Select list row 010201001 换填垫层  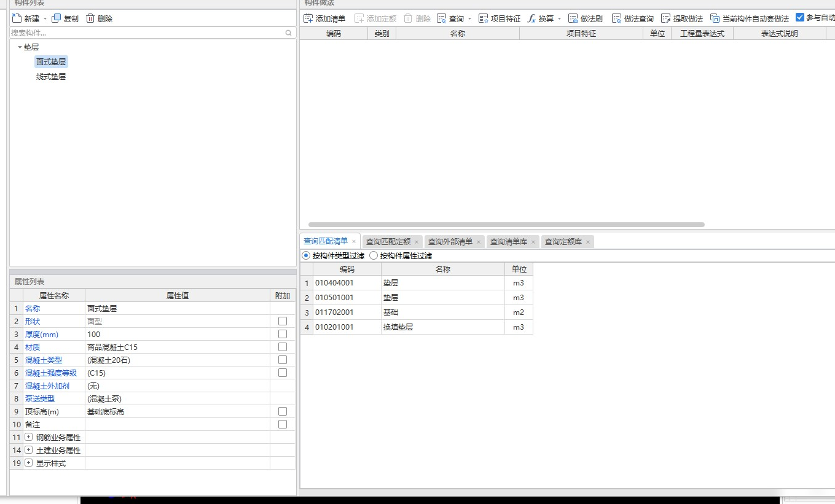coord(417,327)
